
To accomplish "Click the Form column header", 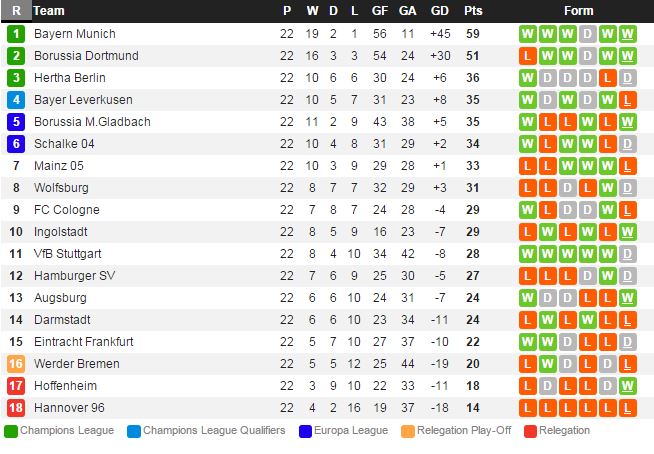I will coord(578,11).
